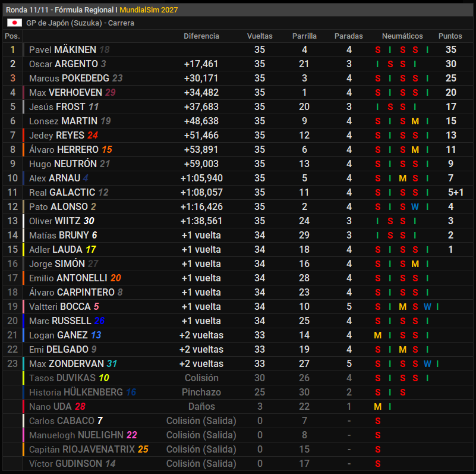Click the Japan flag icon
476x474 pixels.
pyautogui.click(x=14, y=23)
